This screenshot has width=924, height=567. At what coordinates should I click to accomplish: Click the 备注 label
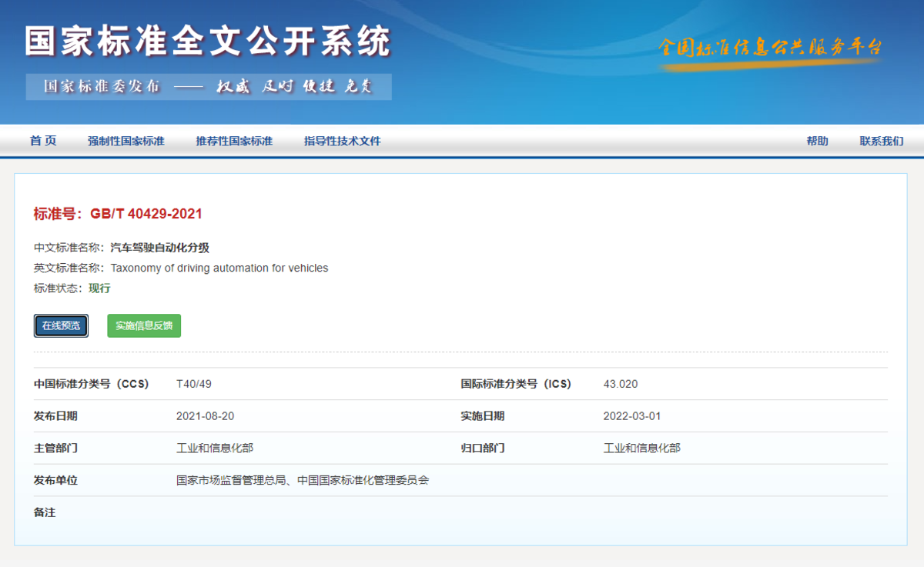tap(45, 512)
